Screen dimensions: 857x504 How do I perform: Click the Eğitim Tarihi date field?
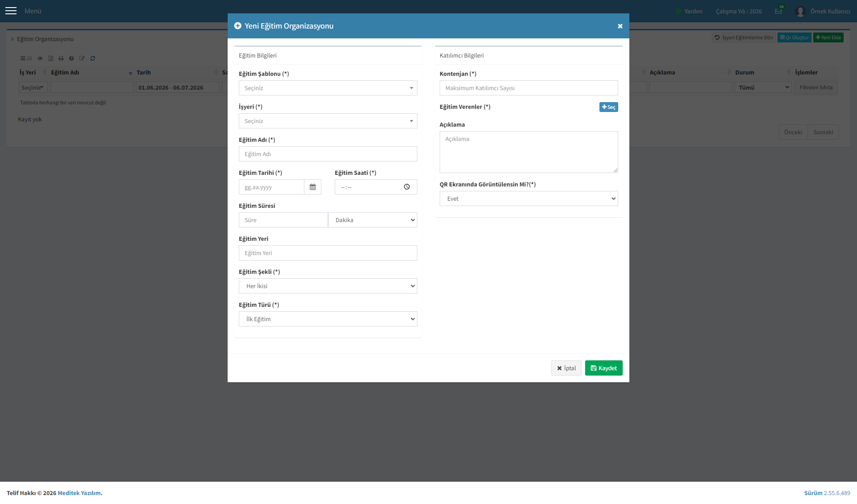pos(271,187)
